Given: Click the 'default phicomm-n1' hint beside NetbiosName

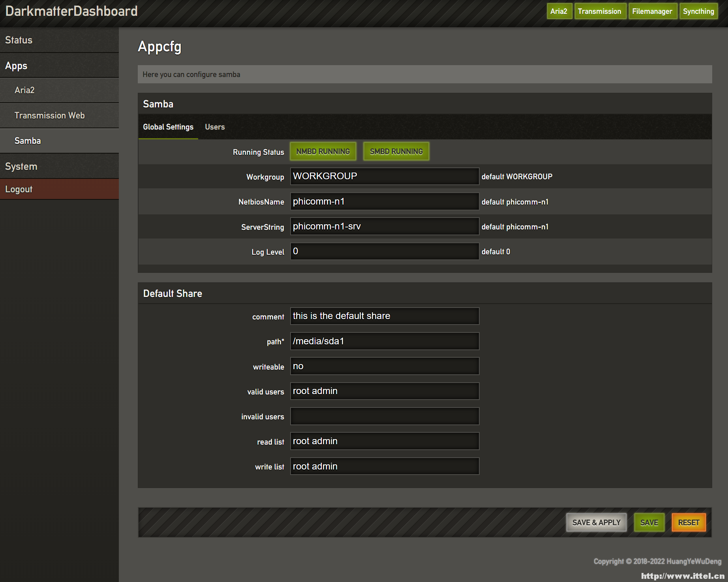Looking at the screenshot, I should tap(515, 202).
